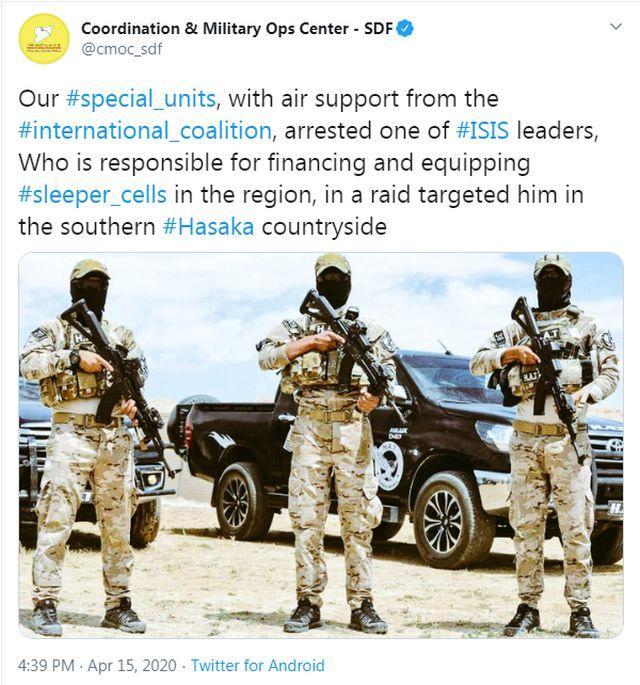Click the left soldier in the photo

(87, 446)
